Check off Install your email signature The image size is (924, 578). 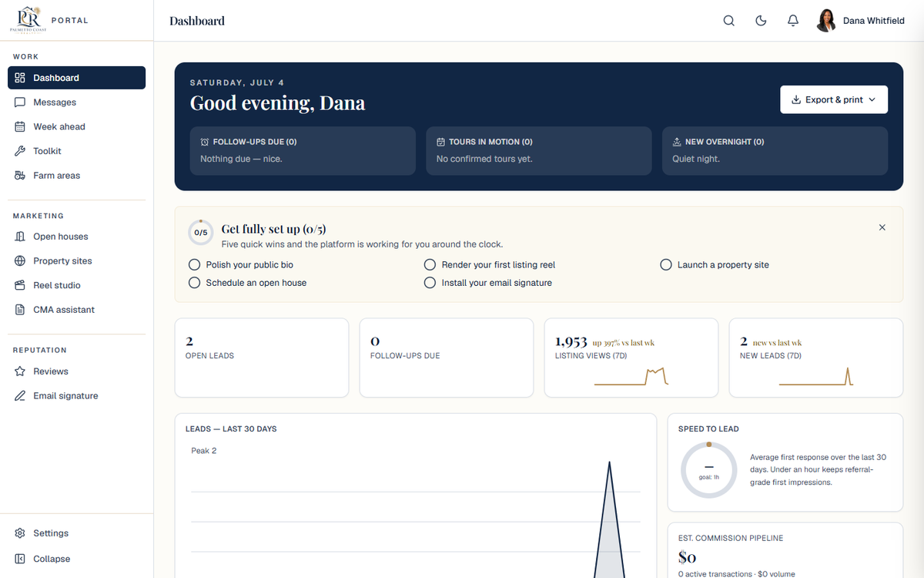point(430,283)
